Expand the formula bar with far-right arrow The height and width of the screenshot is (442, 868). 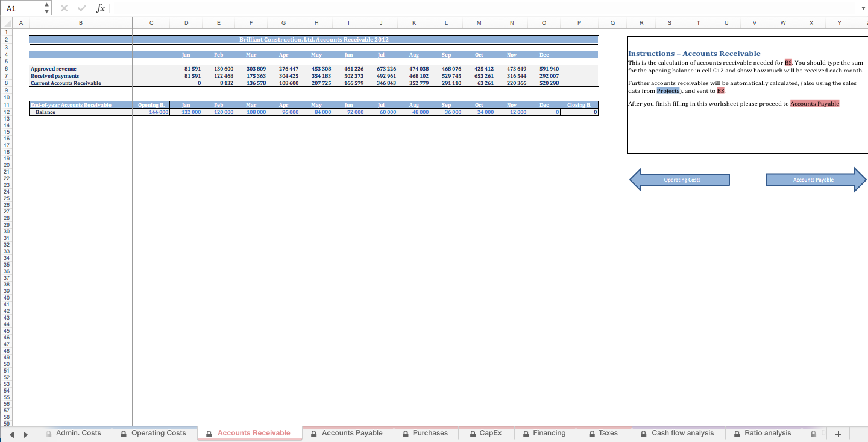(862, 8)
